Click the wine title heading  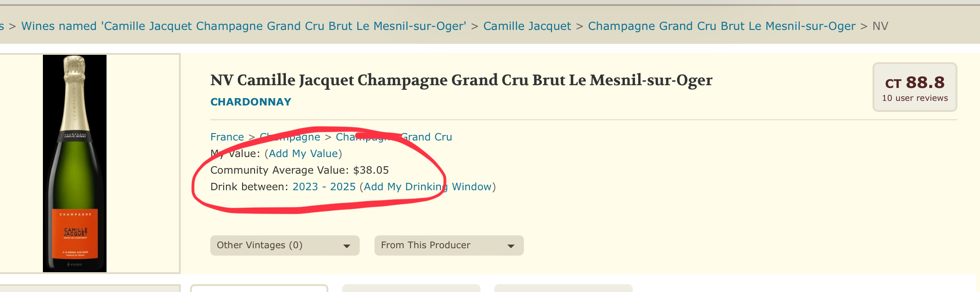pyautogui.click(x=461, y=80)
